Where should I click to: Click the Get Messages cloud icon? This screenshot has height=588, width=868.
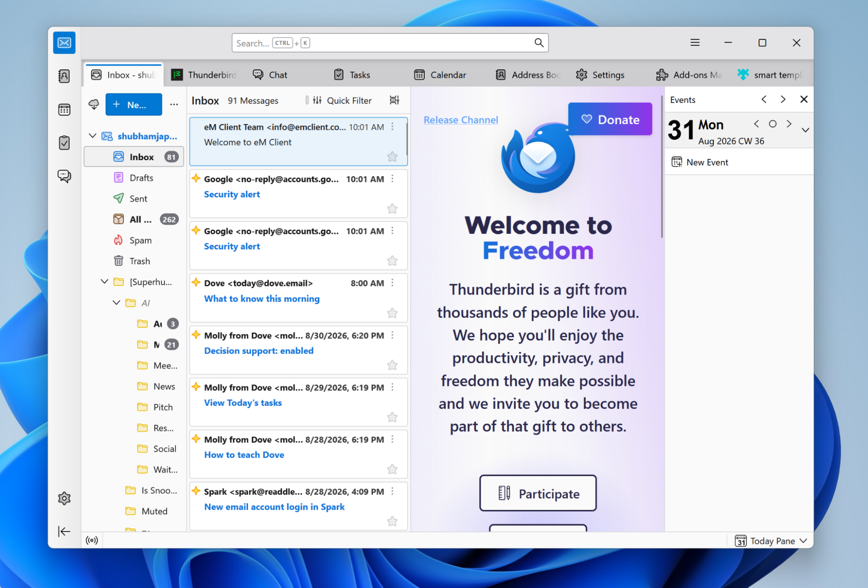[x=94, y=104]
